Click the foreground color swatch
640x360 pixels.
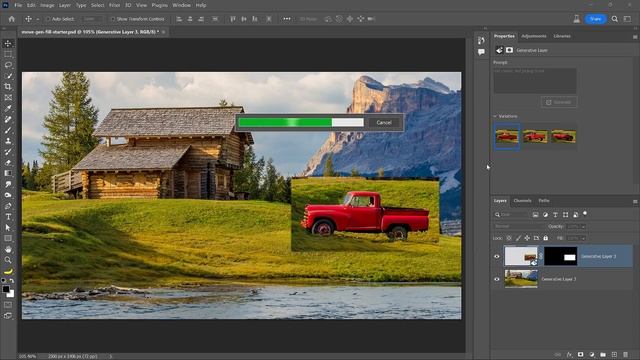[x=6, y=289]
